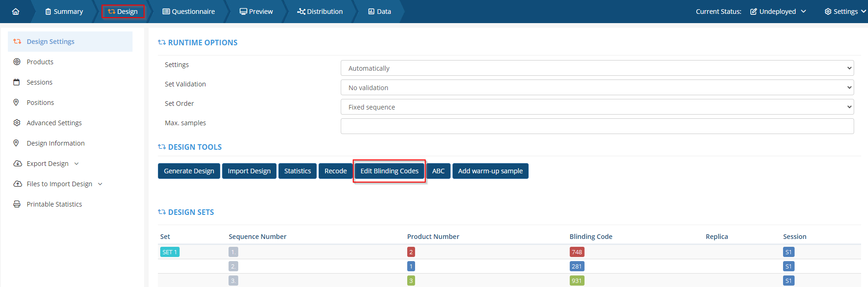The image size is (868, 287).
Task: Focus the Max. samples input field
Action: (597, 126)
